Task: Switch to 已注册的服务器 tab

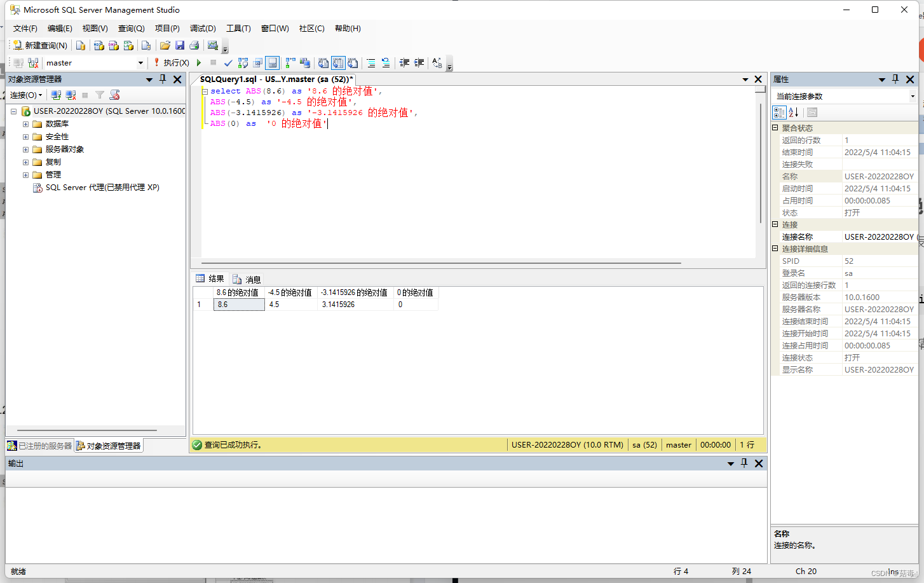Action: pyautogui.click(x=40, y=446)
